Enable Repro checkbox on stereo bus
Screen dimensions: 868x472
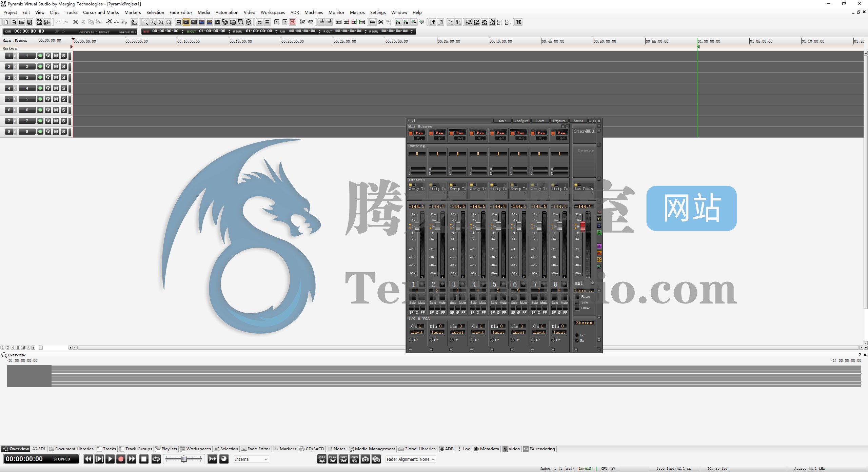(577, 297)
